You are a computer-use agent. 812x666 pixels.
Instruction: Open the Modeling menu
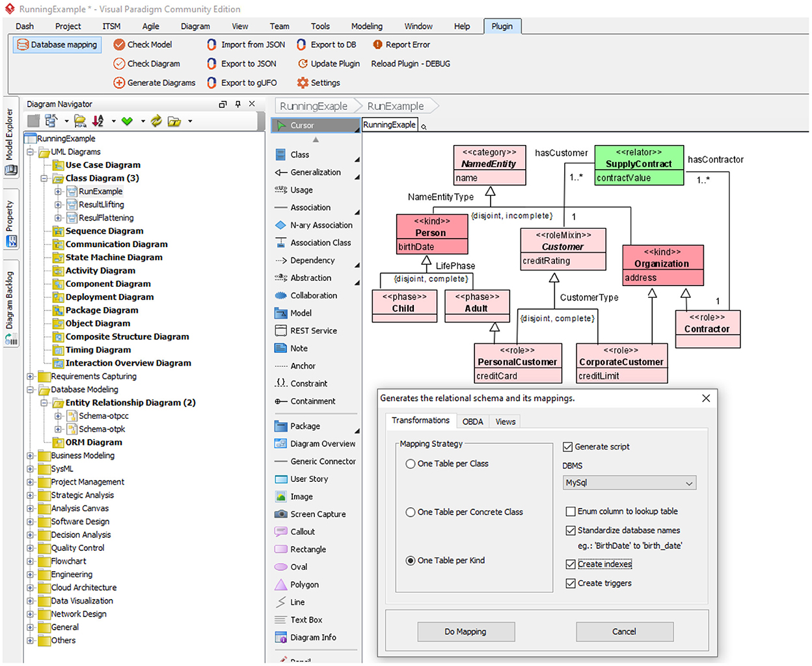(x=367, y=26)
